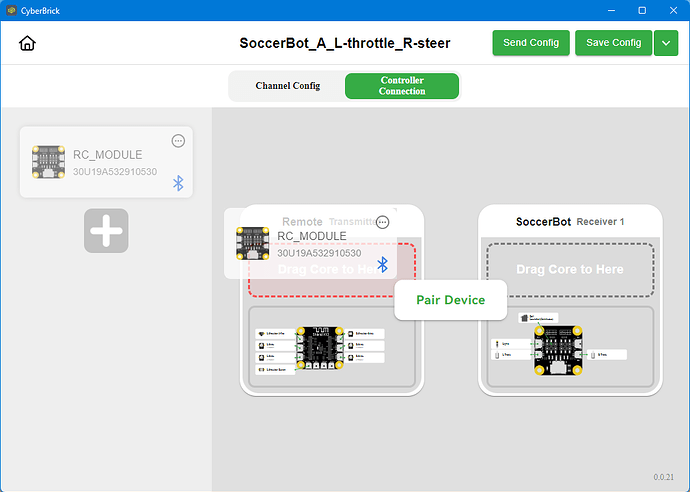Image resolution: width=690 pixels, height=492 pixels.
Task: Click the sidebar RC_MODULE board thumbnail
Action: [48, 162]
